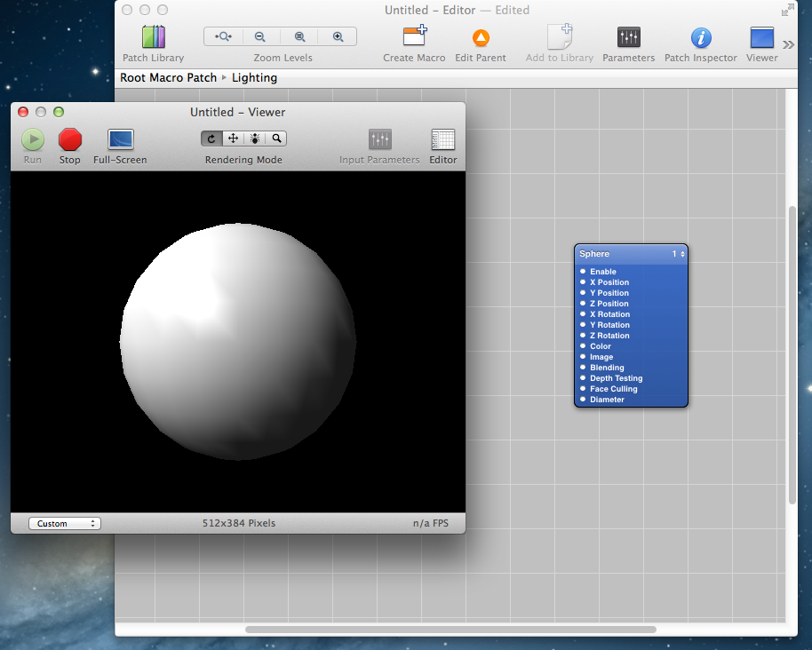Open the Parameters panel in the Editor toolbar
This screenshot has width=812, height=650.
(628, 38)
